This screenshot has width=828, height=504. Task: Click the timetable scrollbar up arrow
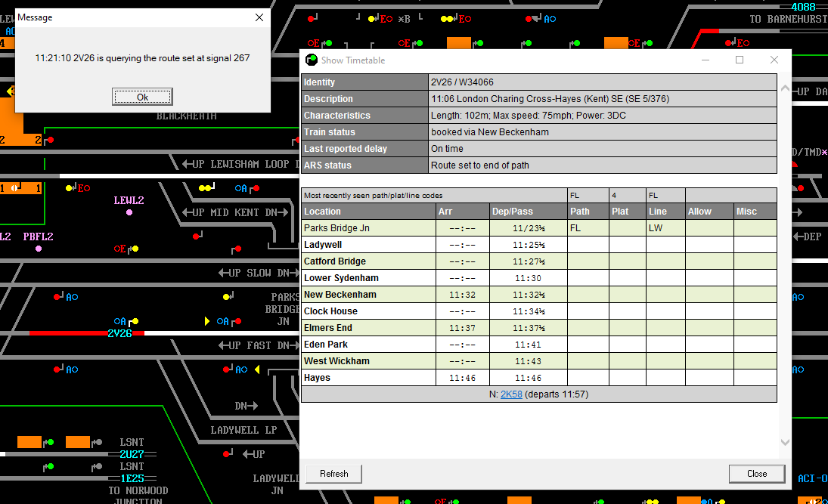coord(785,88)
